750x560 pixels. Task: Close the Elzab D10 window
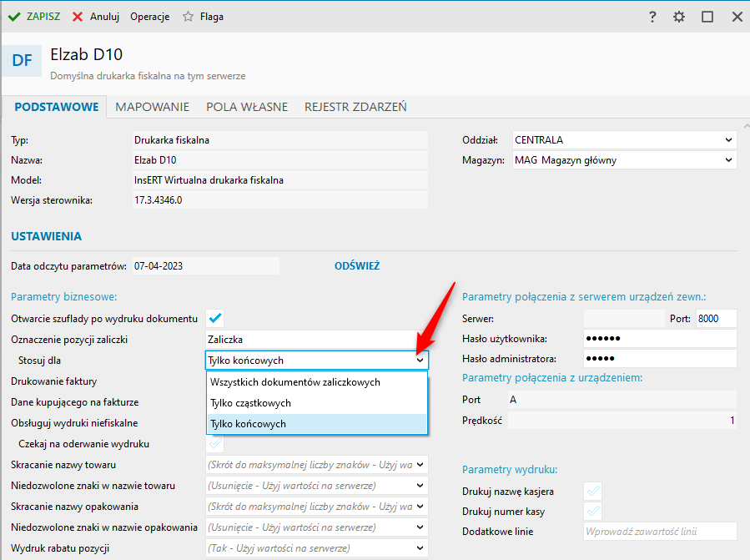coord(737,18)
